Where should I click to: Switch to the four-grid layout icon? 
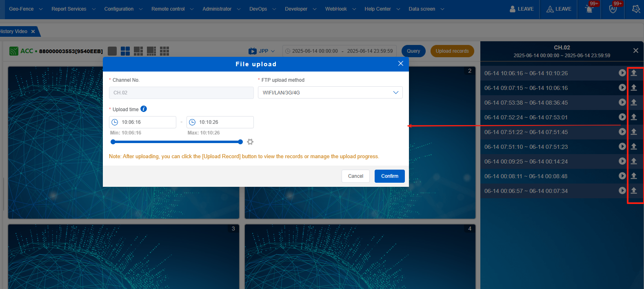point(125,51)
